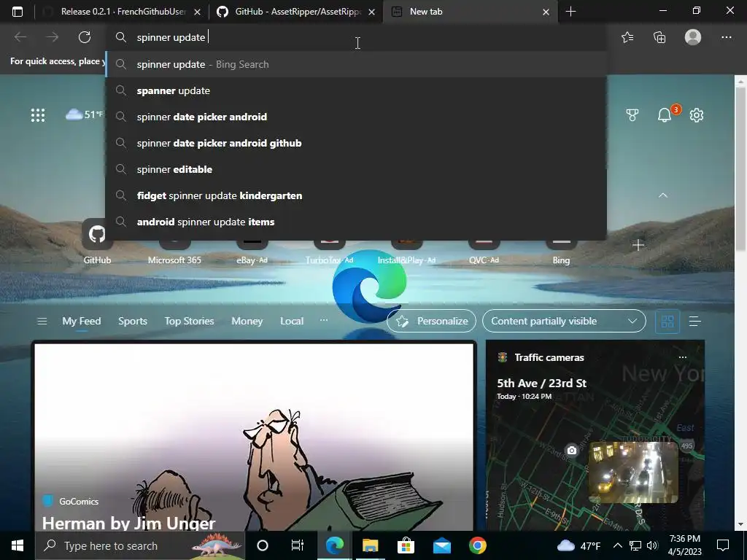This screenshot has width=747, height=560.
Task: Select the My Feed tab
Action: click(x=82, y=321)
